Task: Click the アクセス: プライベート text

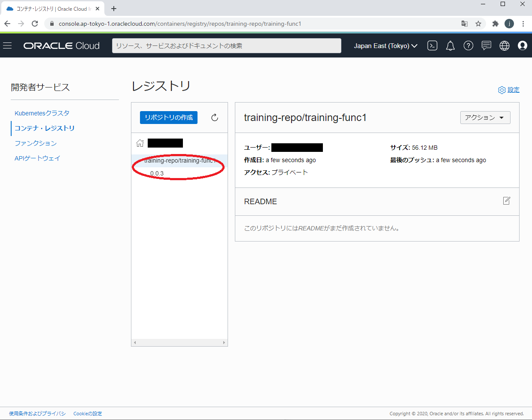Action: (276, 172)
